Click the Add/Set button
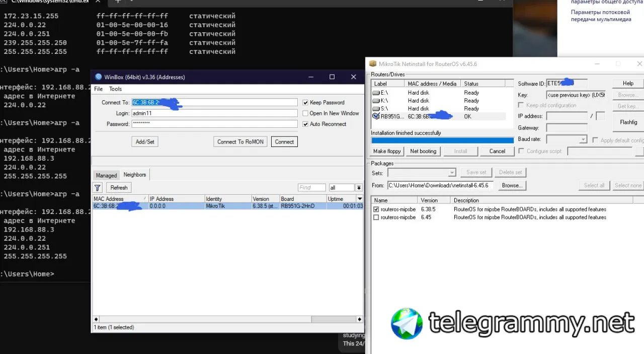Viewport: 644px width, 354px height. pyautogui.click(x=145, y=142)
